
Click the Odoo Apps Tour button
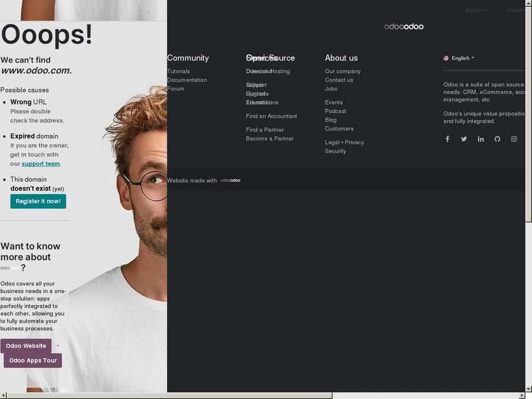(33, 360)
